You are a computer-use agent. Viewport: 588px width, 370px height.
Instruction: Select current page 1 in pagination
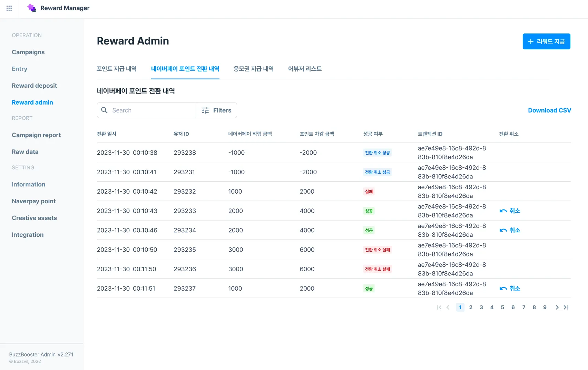pyautogui.click(x=460, y=307)
